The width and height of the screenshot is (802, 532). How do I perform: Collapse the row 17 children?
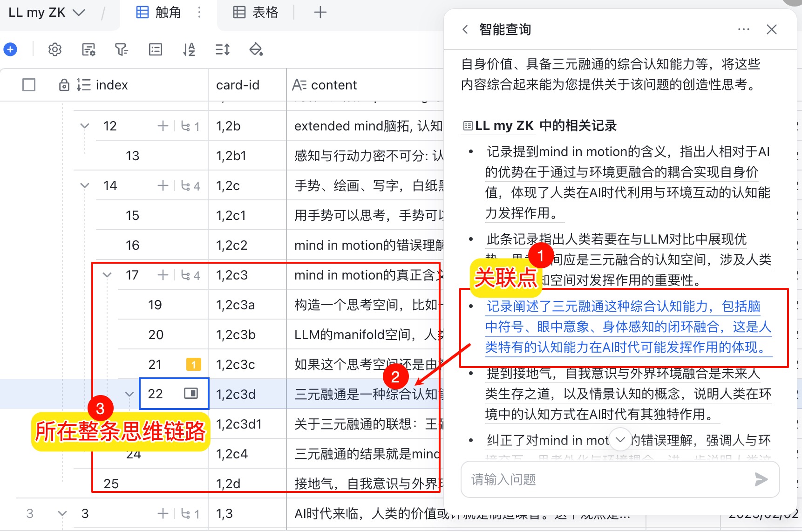click(x=107, y=275)
